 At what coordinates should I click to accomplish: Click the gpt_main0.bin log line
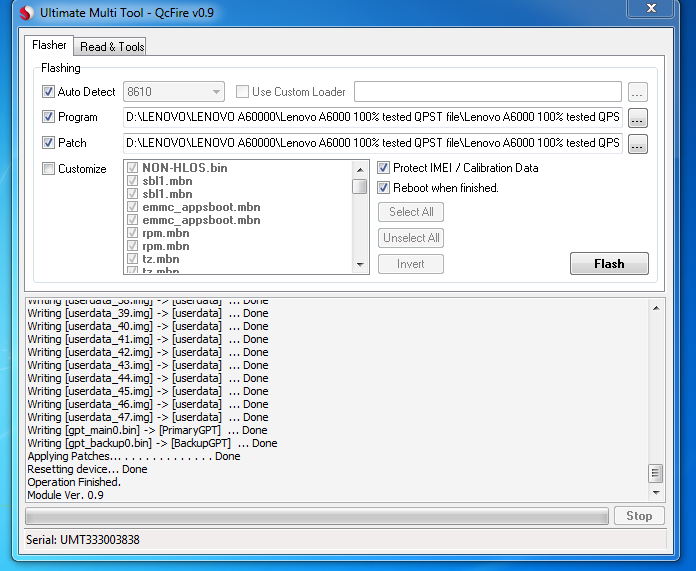click(147, 430)
